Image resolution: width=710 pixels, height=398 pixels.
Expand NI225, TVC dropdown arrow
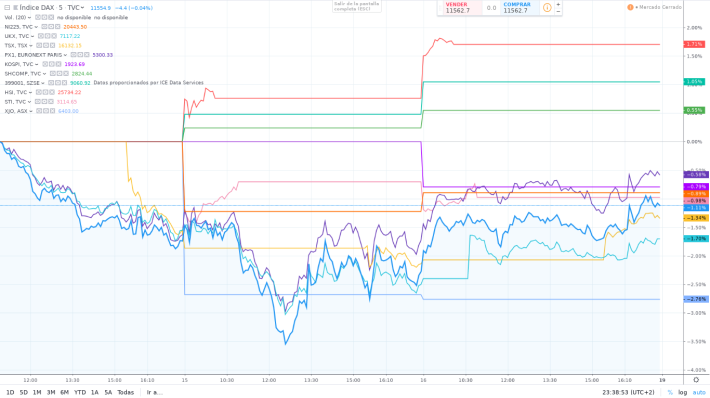point(35,27)
